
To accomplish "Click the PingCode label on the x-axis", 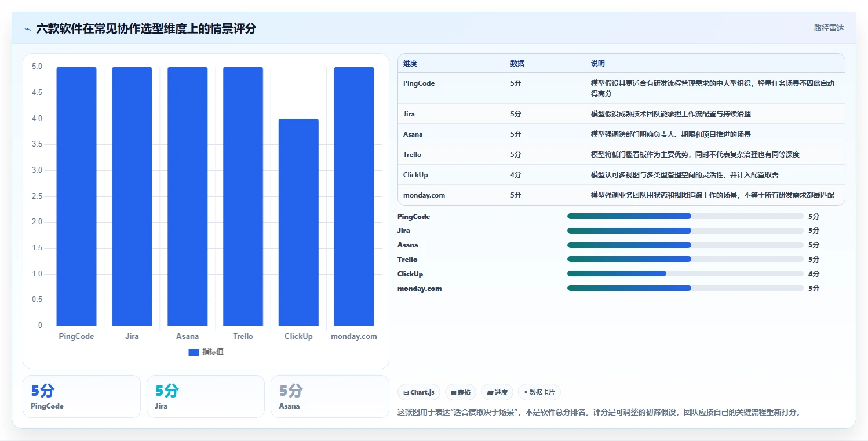I will pyautogui.click(x=76, y=337).
